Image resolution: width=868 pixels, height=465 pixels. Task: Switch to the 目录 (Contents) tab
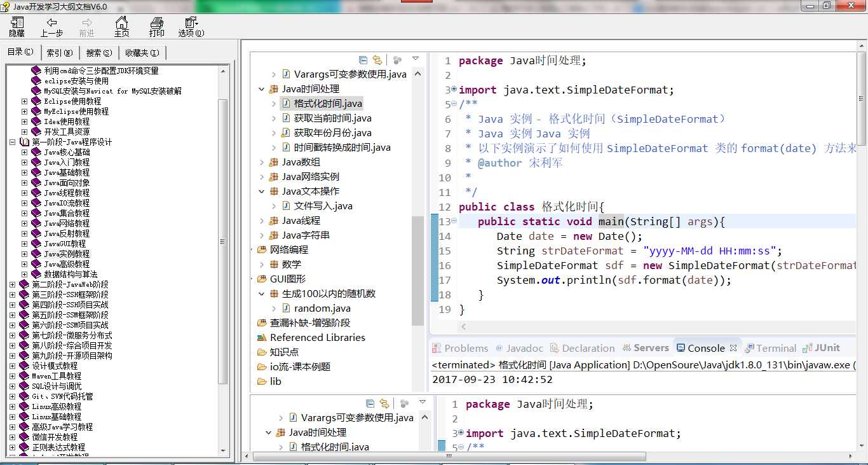[x=21, y=52]
